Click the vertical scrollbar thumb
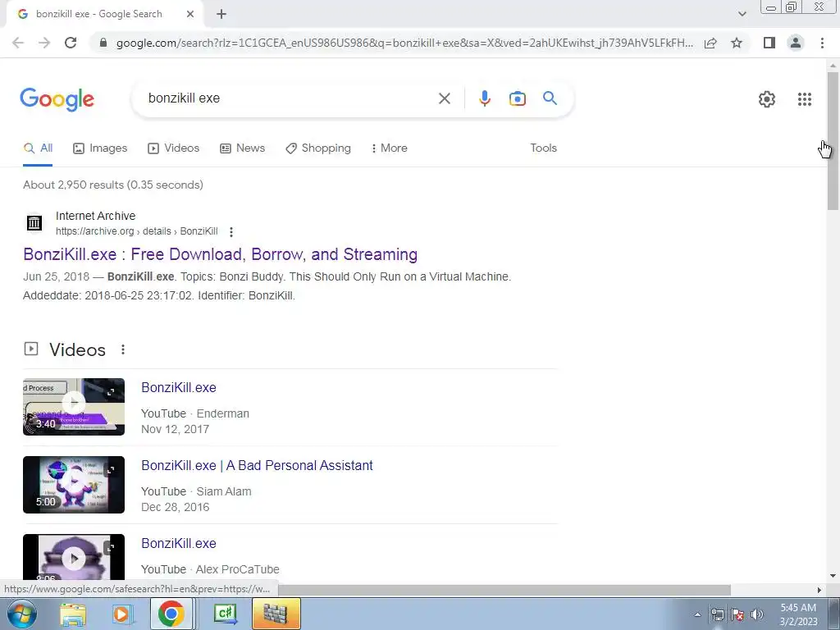 coord(833,141)
